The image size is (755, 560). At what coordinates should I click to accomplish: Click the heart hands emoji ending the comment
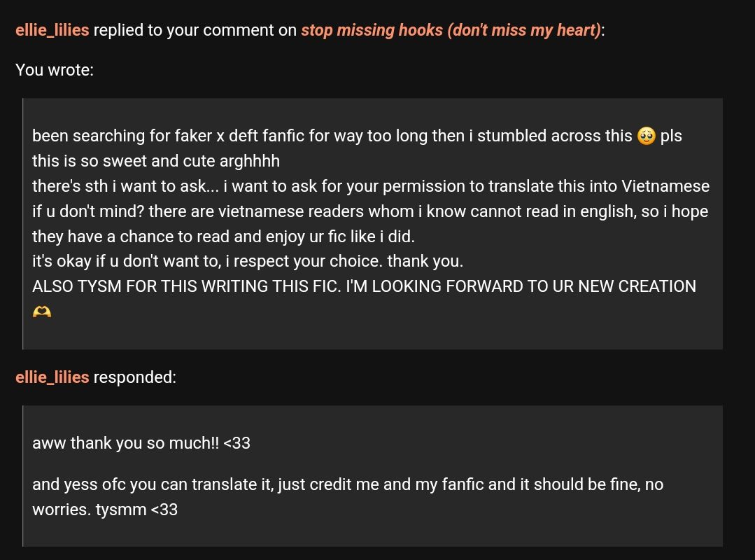click(x=42, y=312)
